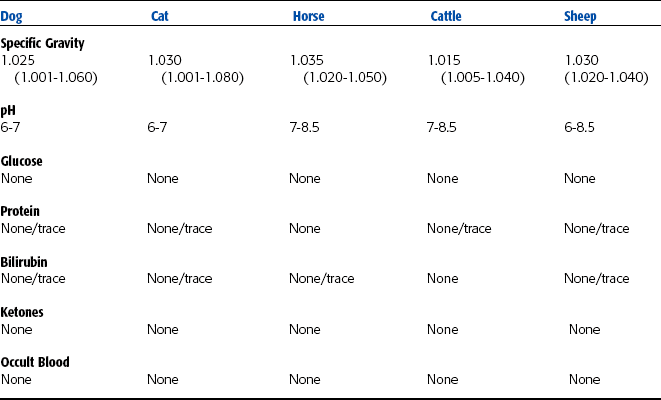Select the pH row label
This screenshot has width=661, height=400.
(8, 111)
